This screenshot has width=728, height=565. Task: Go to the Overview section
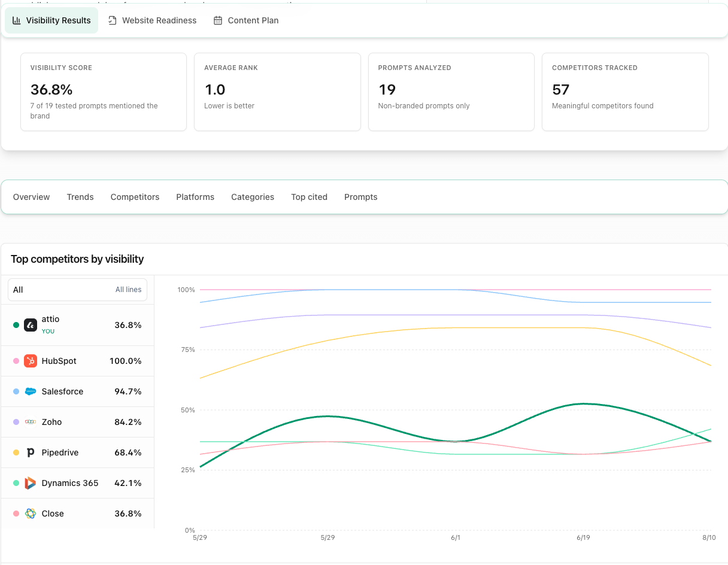tap(31, 197)
